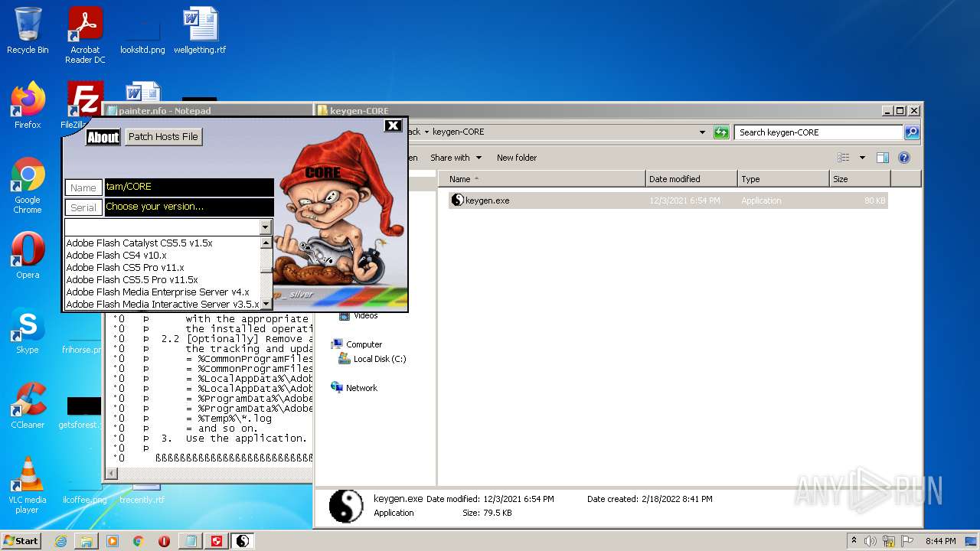Open the view options dropdown arrow
980x551 pixels.
[862, 158]
